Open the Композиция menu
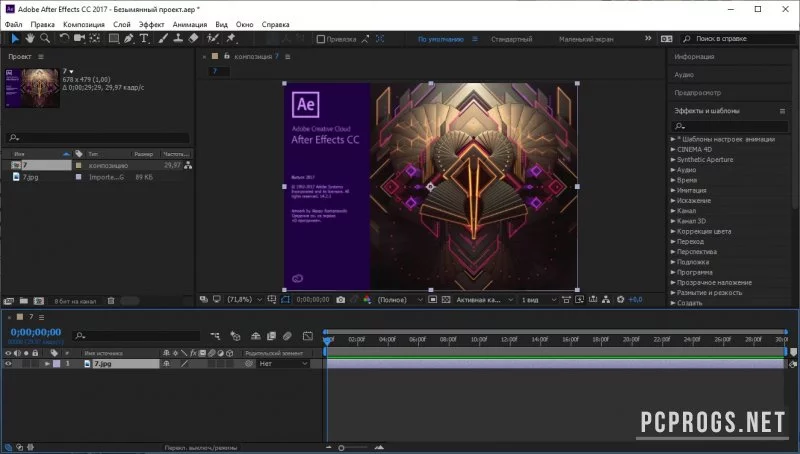800x454 pixels. click(84, 24)
